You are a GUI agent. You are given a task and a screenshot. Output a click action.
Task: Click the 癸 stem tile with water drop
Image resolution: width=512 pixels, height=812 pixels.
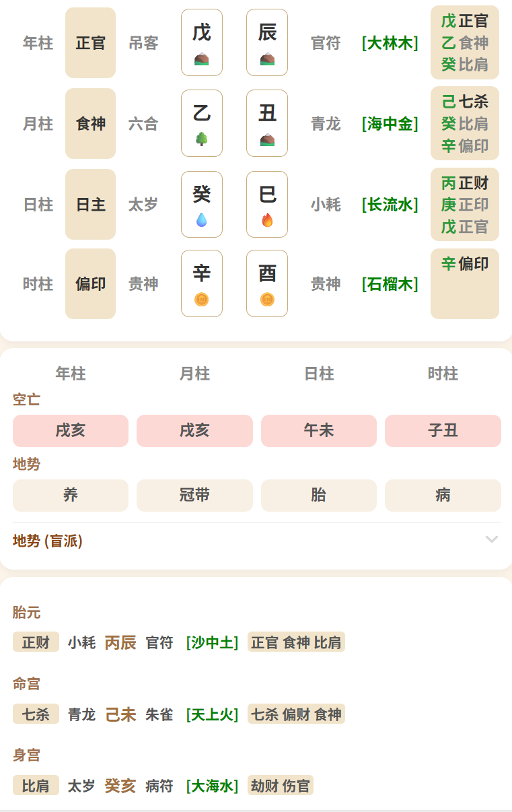point(201,204)
